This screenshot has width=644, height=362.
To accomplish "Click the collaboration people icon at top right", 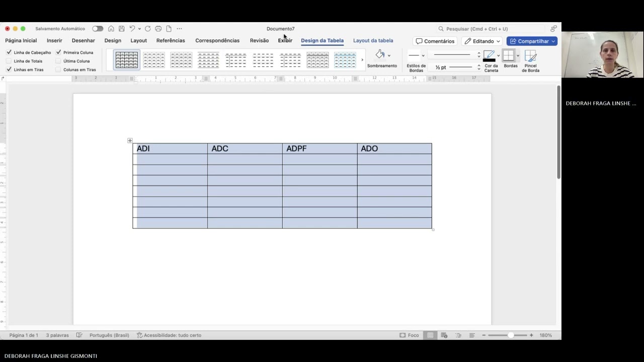I will (553, 29).
